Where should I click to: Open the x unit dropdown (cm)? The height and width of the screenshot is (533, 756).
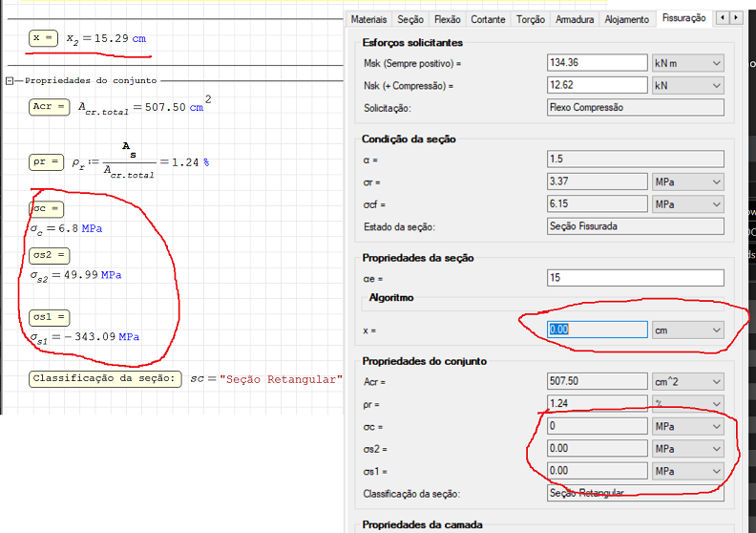click(687, 330)
